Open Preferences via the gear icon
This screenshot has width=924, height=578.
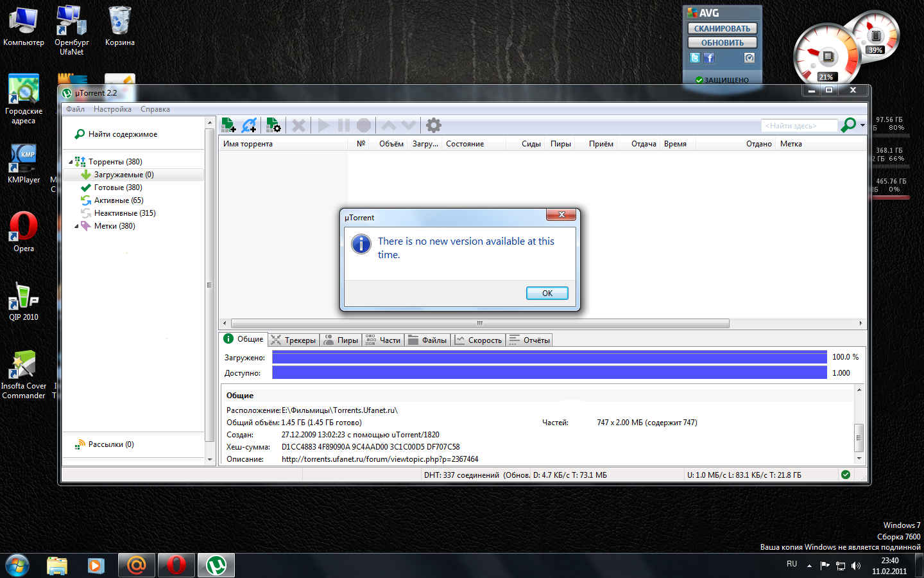434,125
